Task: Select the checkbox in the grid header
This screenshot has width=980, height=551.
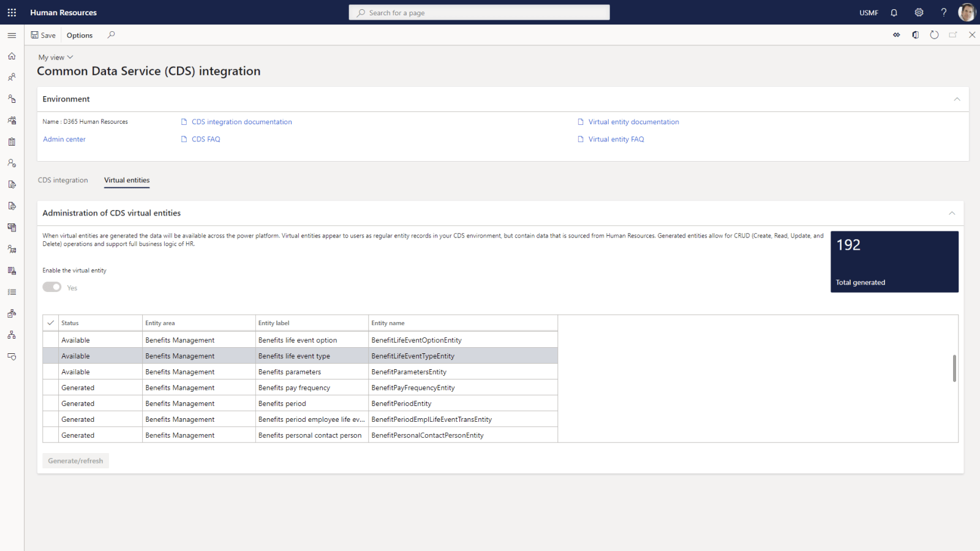Action: click(50, 323)
